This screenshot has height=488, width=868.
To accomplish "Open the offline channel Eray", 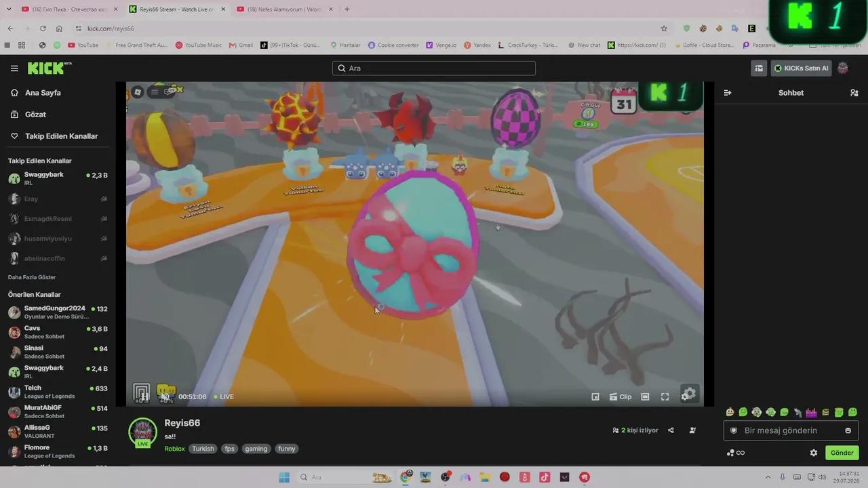I will tap(58, 199).
